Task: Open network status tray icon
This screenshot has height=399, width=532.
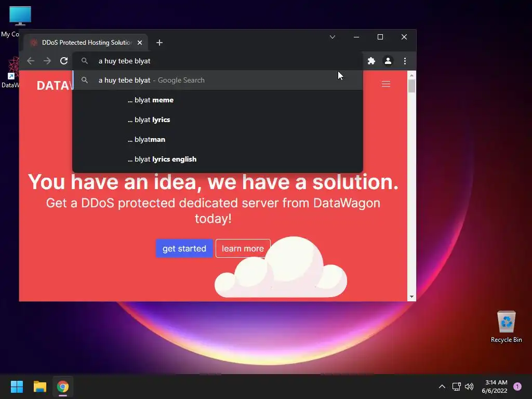Action: [456, 387]
